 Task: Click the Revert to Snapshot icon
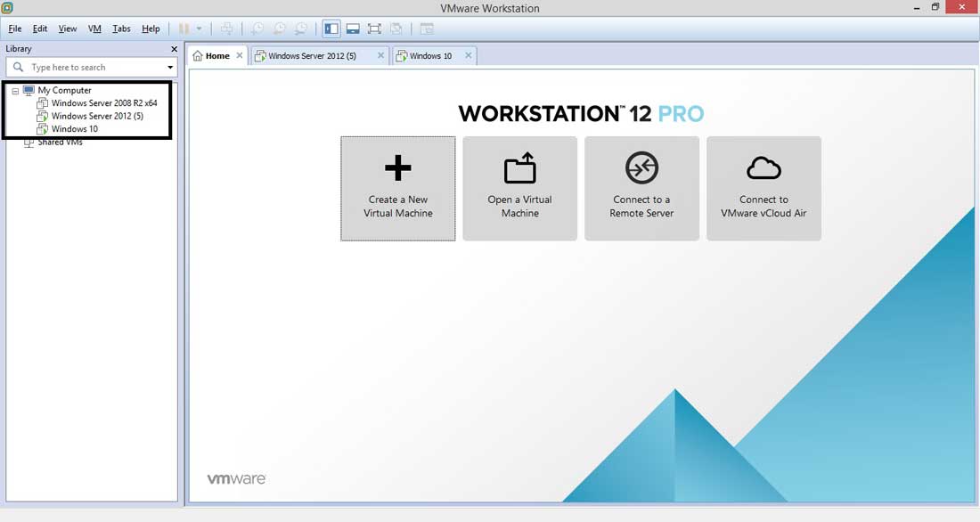click(x=280, y=29)
